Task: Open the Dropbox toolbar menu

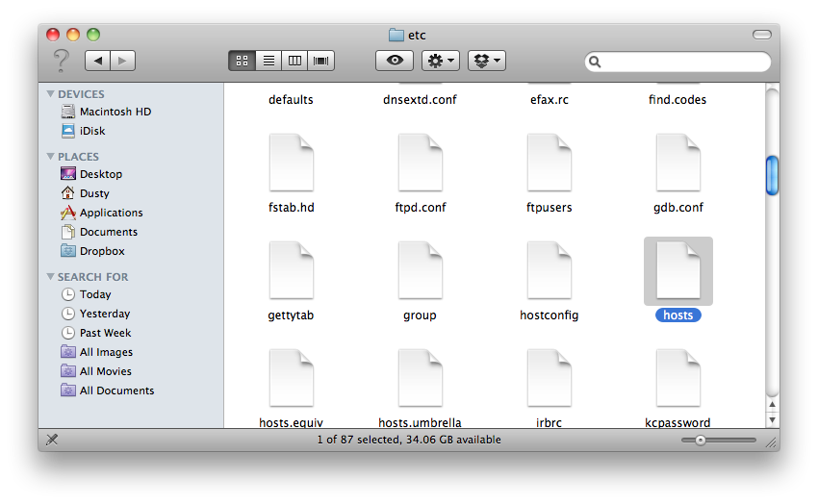Action: point(487,61)
